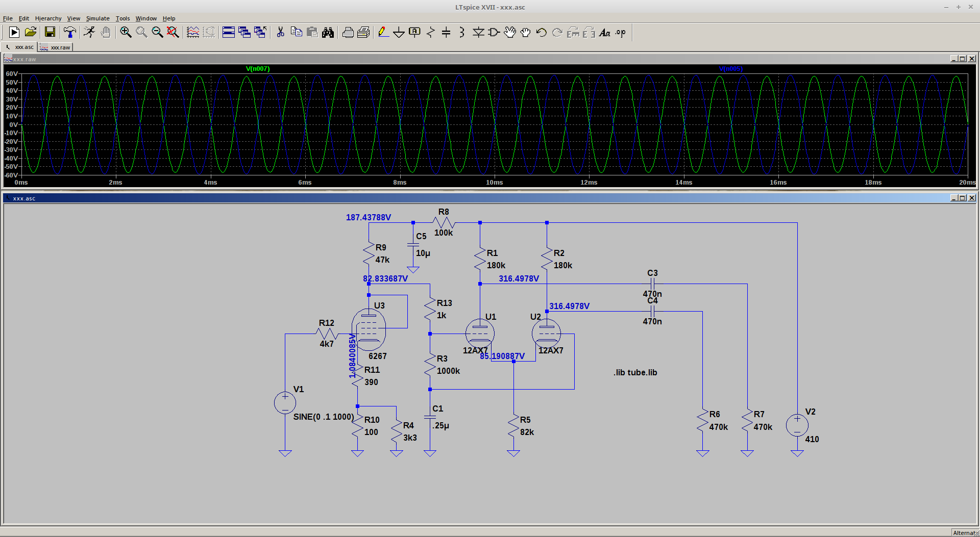Switch to the xxx.asc tab
The height and width of the screenshot is (537, 980).
pyautogui.click(x=20, y=47)
